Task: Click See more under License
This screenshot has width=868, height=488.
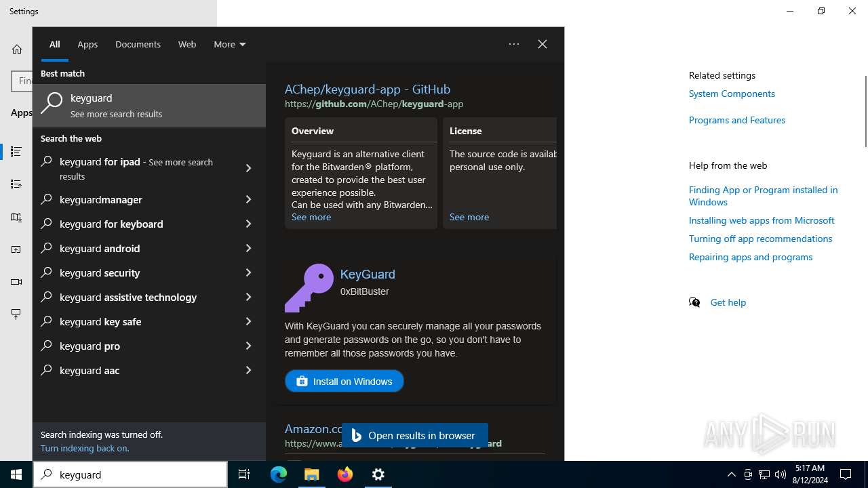Action: [469, 217]
